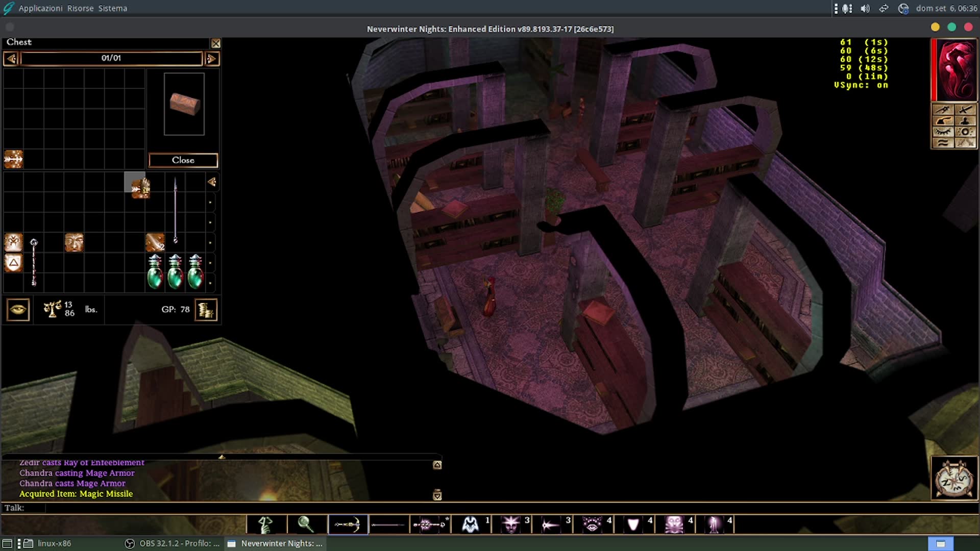Pick up the highlighted gauntlet arrow item

coord(140,187)
